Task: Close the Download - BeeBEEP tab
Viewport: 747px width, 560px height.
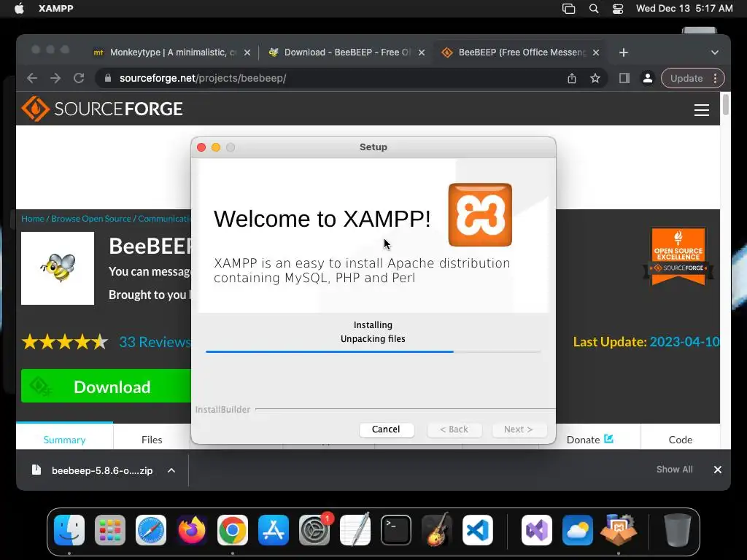Action: coord(422,52)
